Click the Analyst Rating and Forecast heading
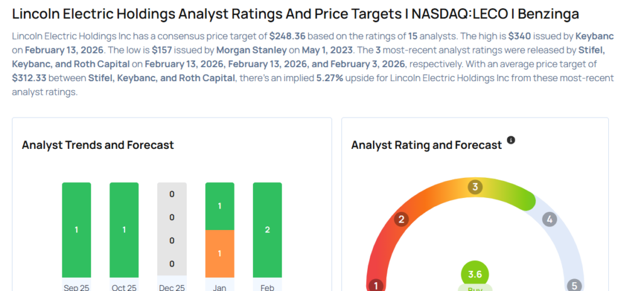Viewport: 644px width, 291px height. point(426,145)
